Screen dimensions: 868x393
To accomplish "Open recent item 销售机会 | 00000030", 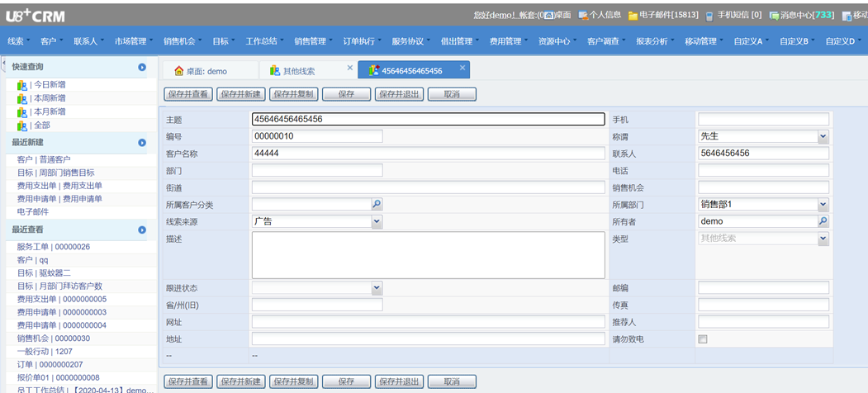I will point(54,339).
